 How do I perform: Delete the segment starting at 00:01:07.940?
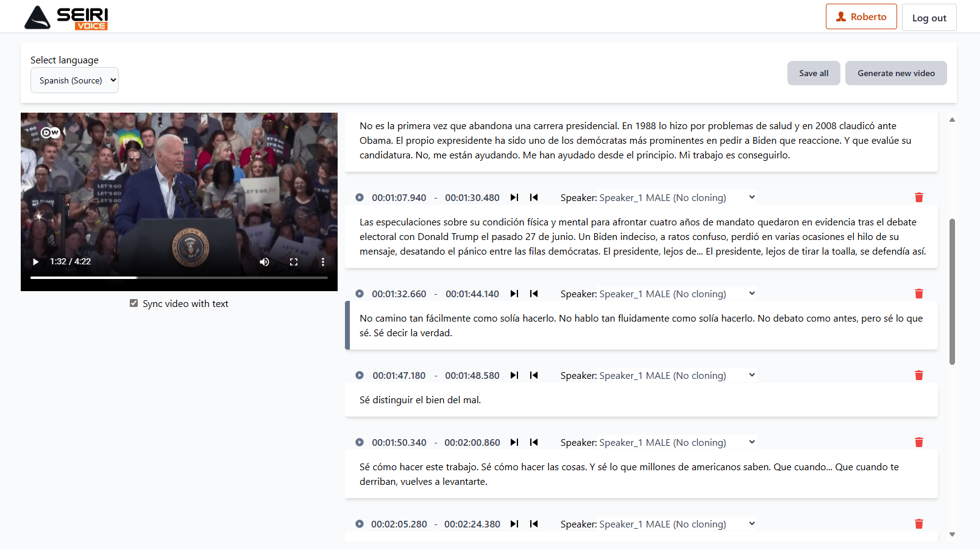918,197
